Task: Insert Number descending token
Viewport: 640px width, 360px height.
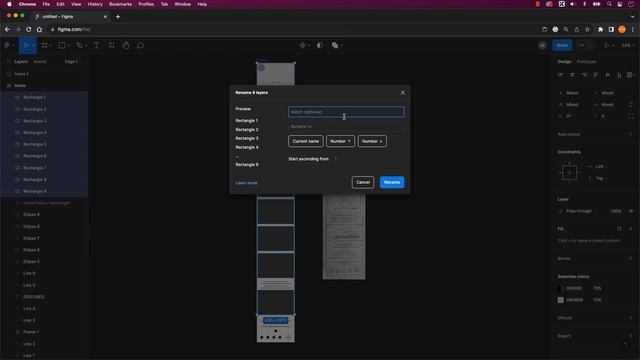Action: 372,141
